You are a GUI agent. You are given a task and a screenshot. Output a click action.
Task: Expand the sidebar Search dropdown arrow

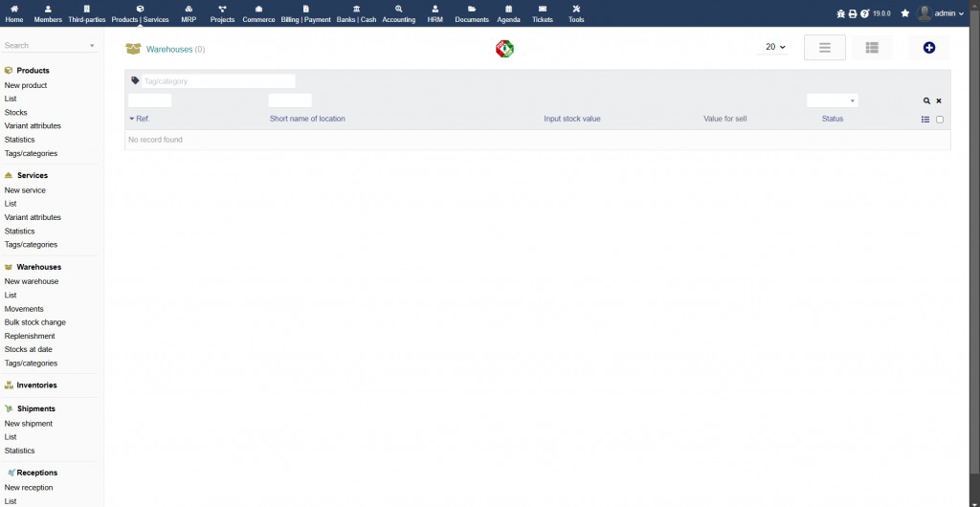[92, 46]
